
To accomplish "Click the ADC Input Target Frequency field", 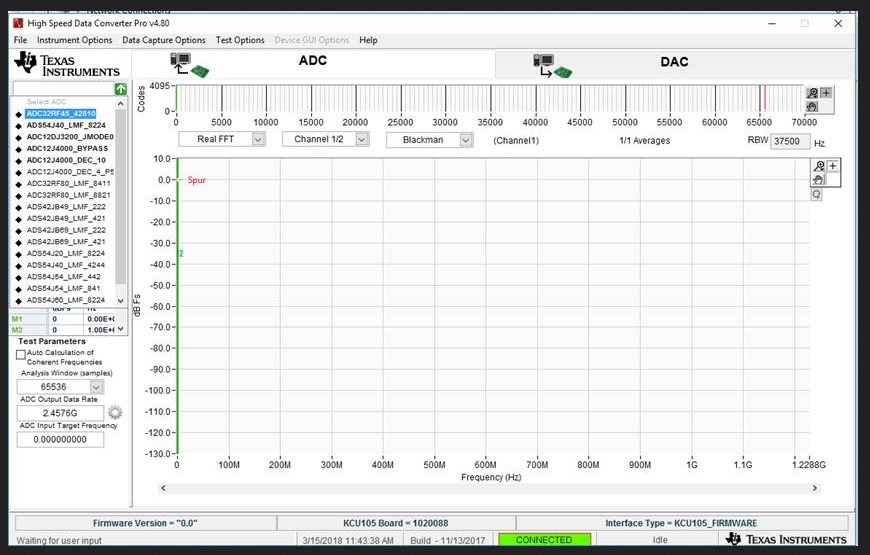I will point(60,440).
